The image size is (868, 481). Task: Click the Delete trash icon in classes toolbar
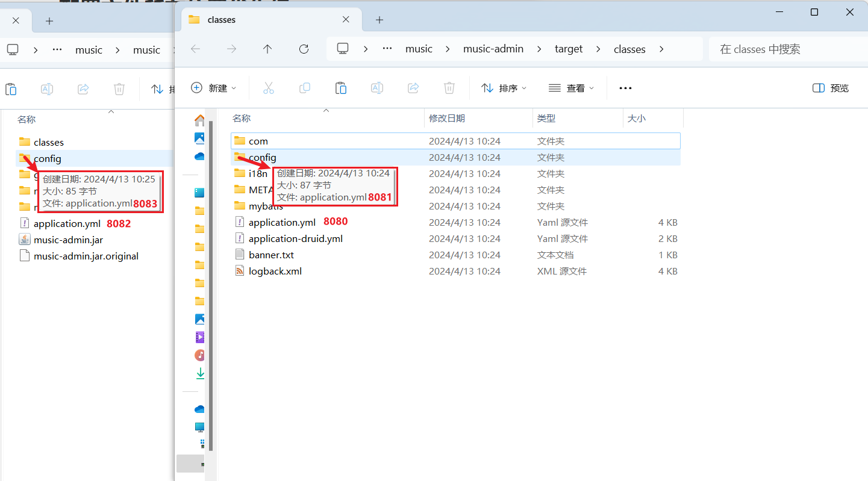tap(449, 88)
